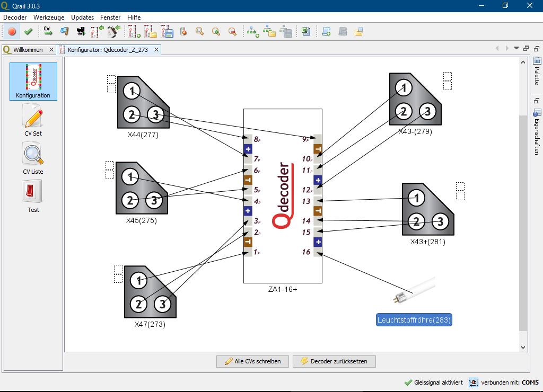Switch to the Willkommen tab

[x=28, y=50]
